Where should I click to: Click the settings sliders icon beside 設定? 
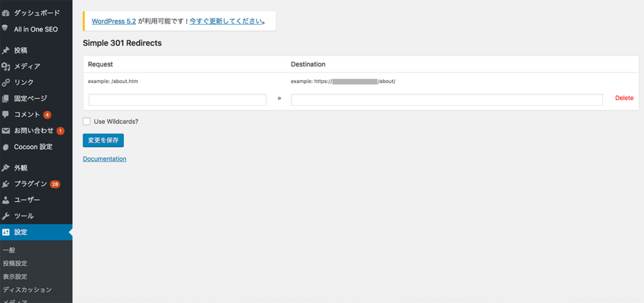point(5,232)
